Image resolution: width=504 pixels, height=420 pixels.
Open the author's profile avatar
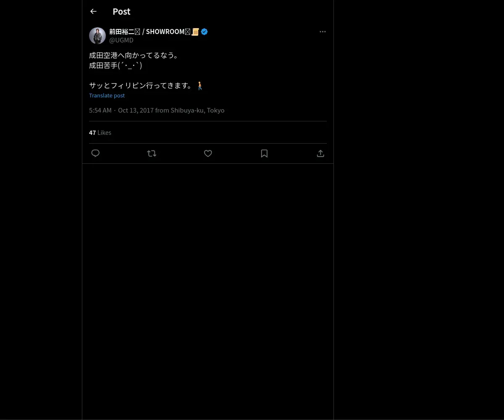[x=97, y=36]
